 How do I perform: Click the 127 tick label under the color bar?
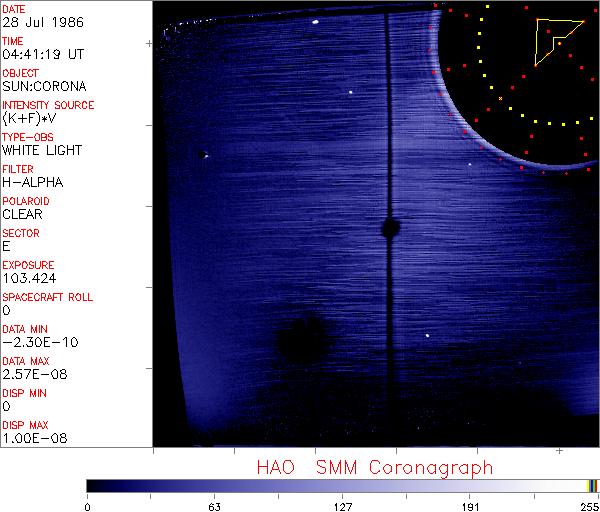343,506
